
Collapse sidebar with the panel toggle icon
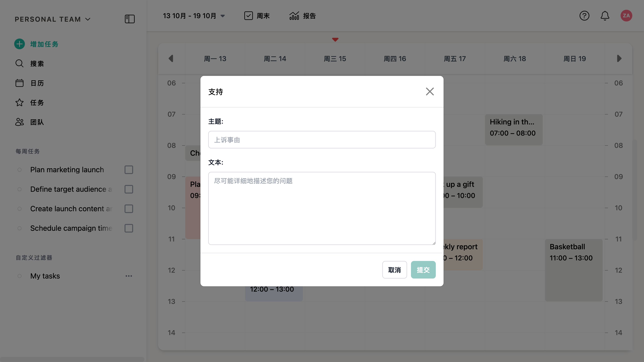tap(130, 19)
